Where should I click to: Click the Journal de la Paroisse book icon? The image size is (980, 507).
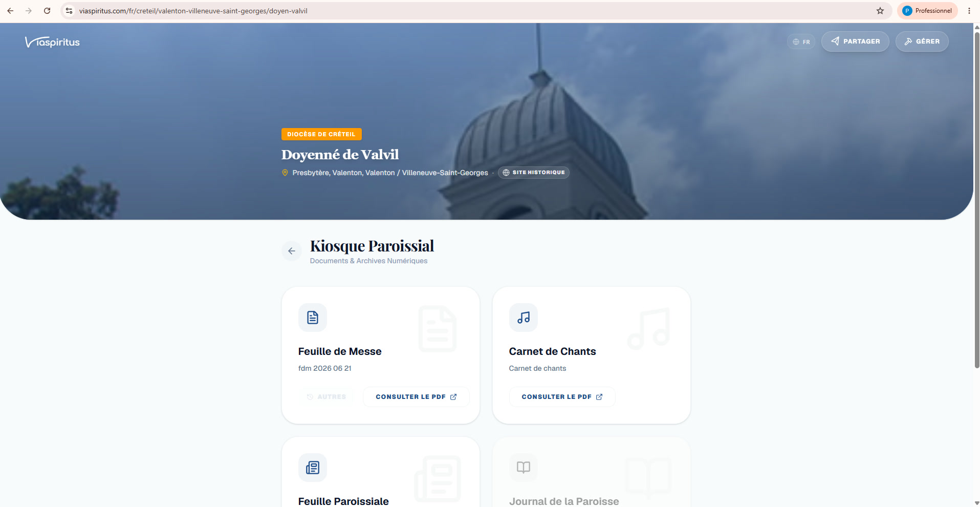pyautogui.click(x=524, y=468)
